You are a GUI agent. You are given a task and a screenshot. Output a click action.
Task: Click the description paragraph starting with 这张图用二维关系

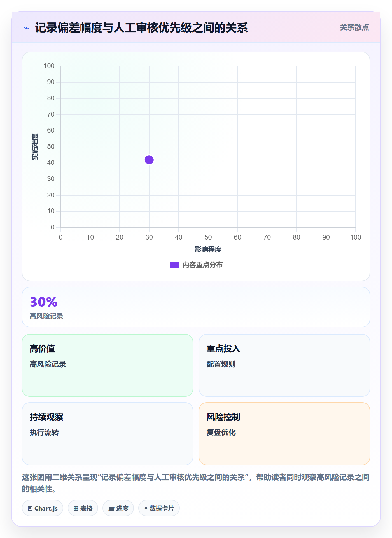click(x=196, y=483)
